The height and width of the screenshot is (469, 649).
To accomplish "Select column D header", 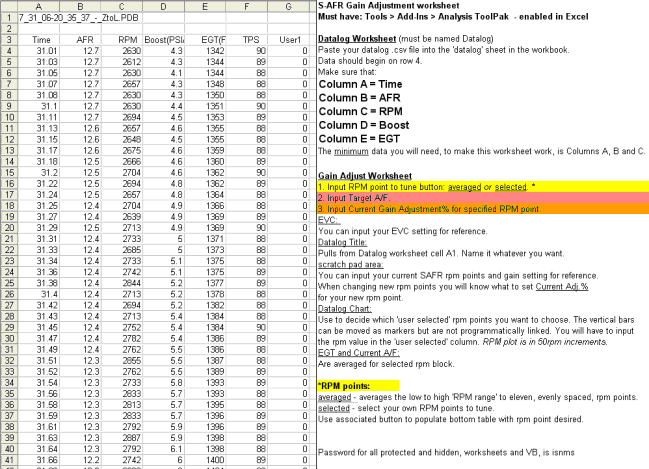I will pyautogui.click(x=163, y=6).
